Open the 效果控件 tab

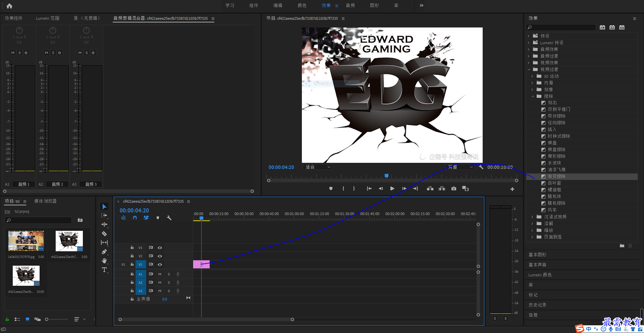(x=13, y=18)
